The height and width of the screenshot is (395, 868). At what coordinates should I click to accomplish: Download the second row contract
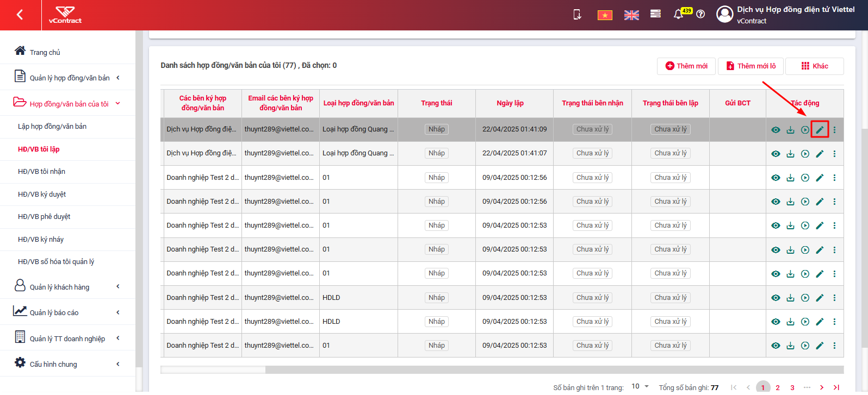[790, 154]
